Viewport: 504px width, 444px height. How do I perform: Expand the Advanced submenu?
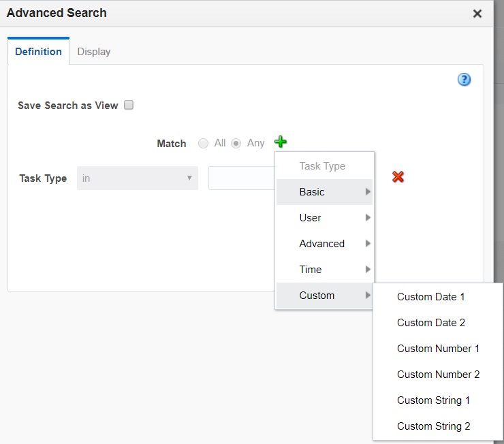324,244
